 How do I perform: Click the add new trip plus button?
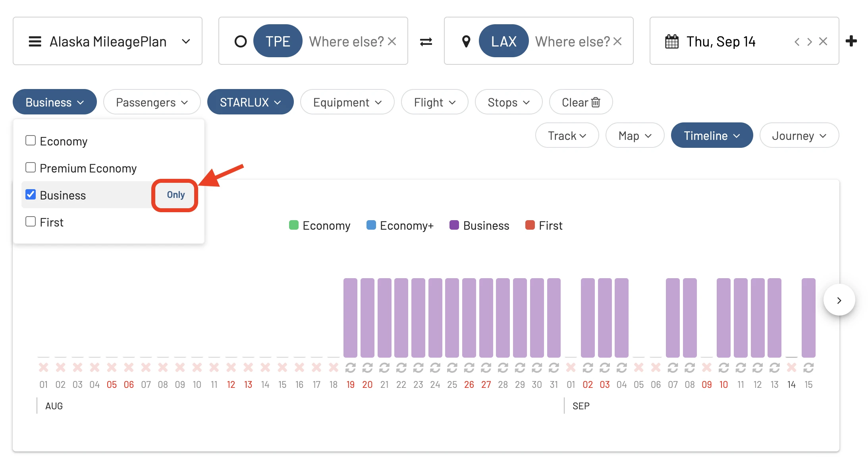tap(852, 40)
